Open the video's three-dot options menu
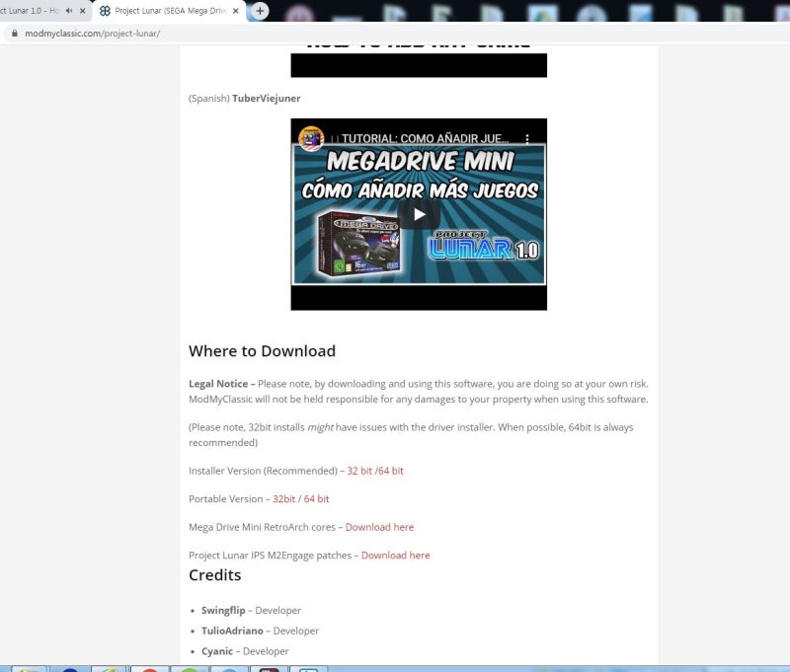 pos(527,138)
